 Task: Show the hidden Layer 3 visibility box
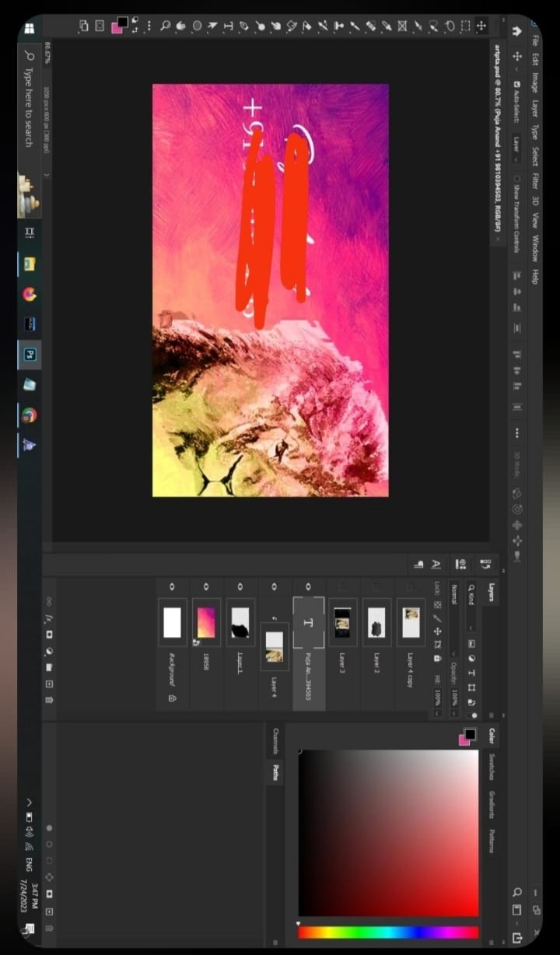(x=343, y=586)
